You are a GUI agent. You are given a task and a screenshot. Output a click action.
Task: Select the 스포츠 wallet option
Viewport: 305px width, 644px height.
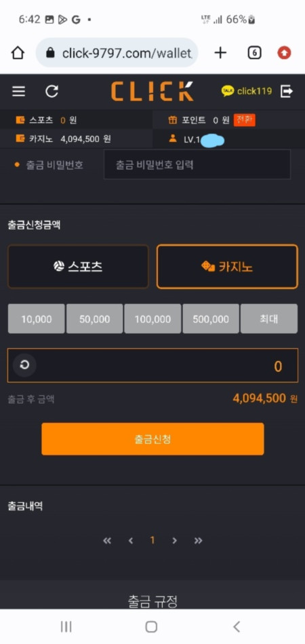click(78, 267)
